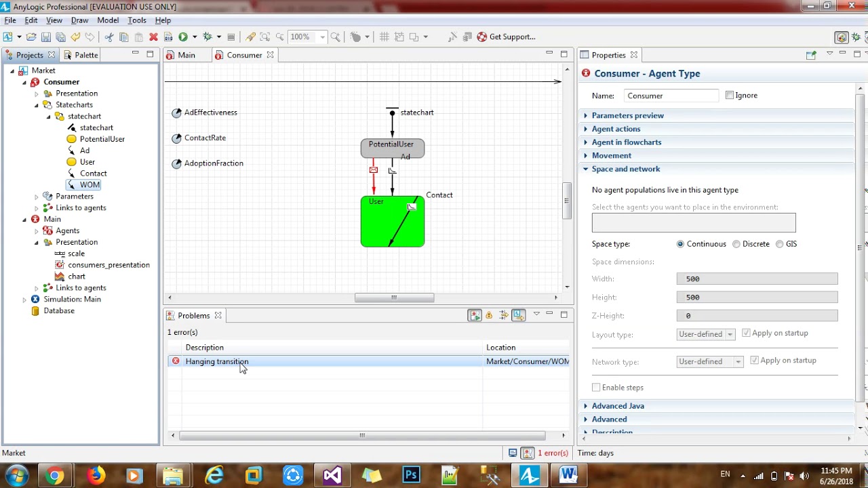
Task: Switch to the Main editor tab
Action: tap(186, 55)
